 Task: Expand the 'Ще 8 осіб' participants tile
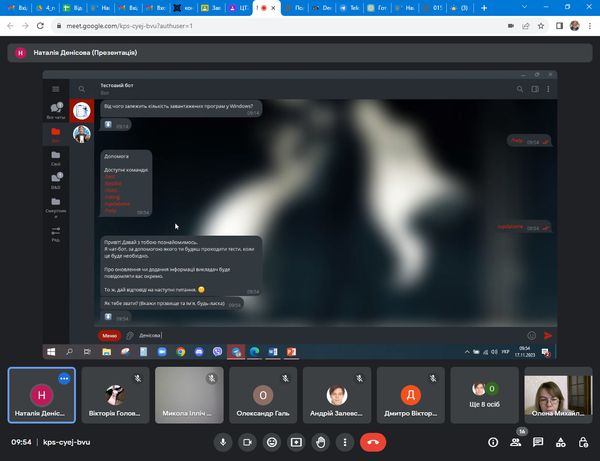[486, 395]
